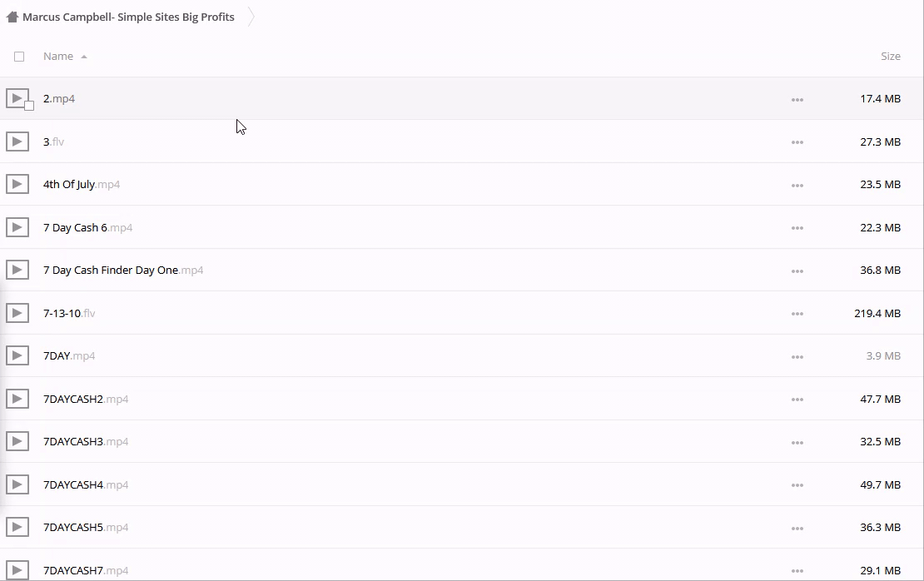Open more options for 7 Day Cash Finder Day One

[797, 271]
